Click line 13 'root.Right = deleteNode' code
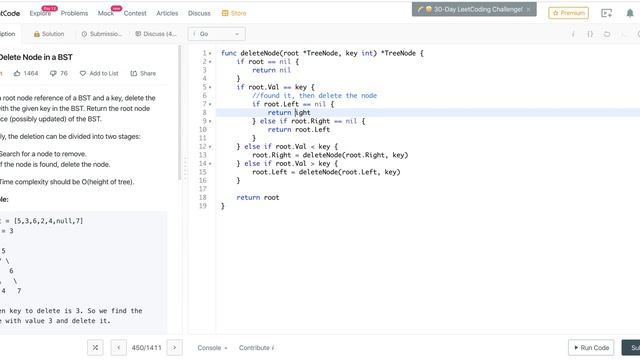Screen dimensions: 640x360 coord(330,155)
